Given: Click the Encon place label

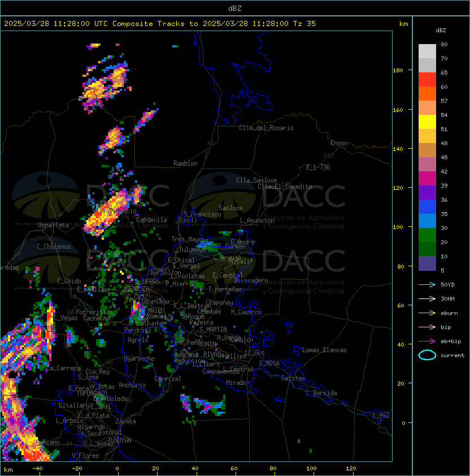Looking at the screenshot, I should [x=339, y=143].
